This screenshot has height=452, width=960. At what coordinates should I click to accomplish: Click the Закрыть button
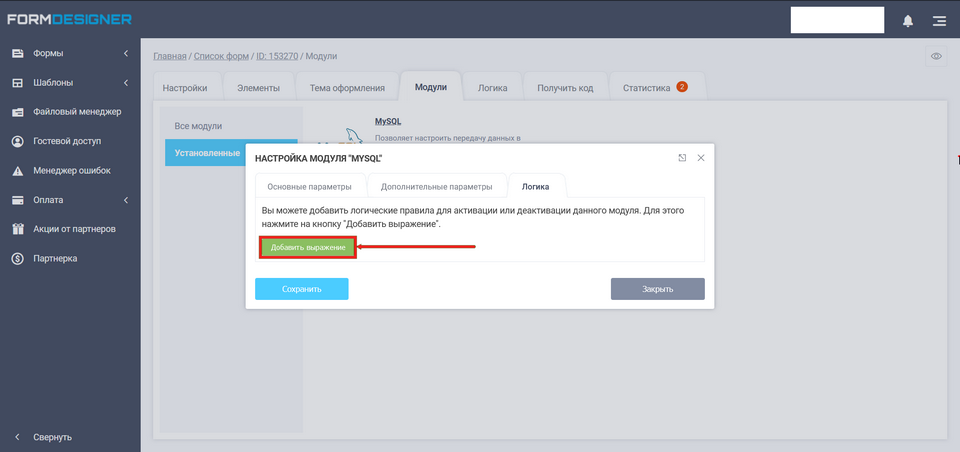[657, 289]
